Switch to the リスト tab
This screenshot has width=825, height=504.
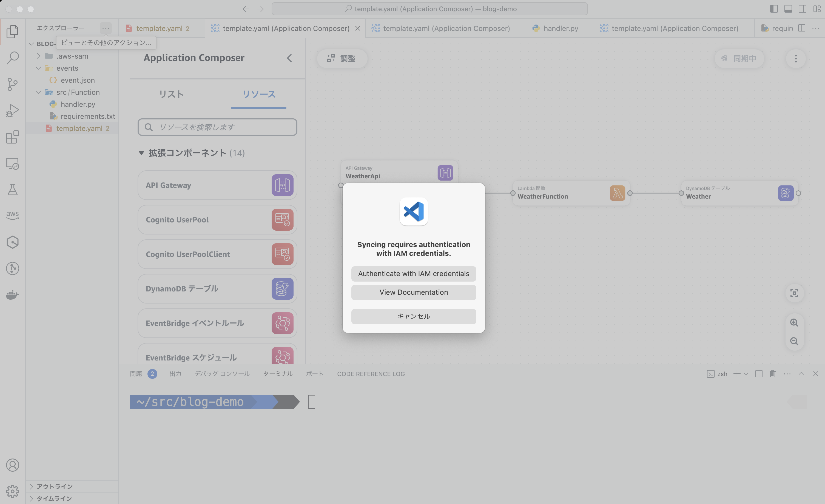[171, 94]
